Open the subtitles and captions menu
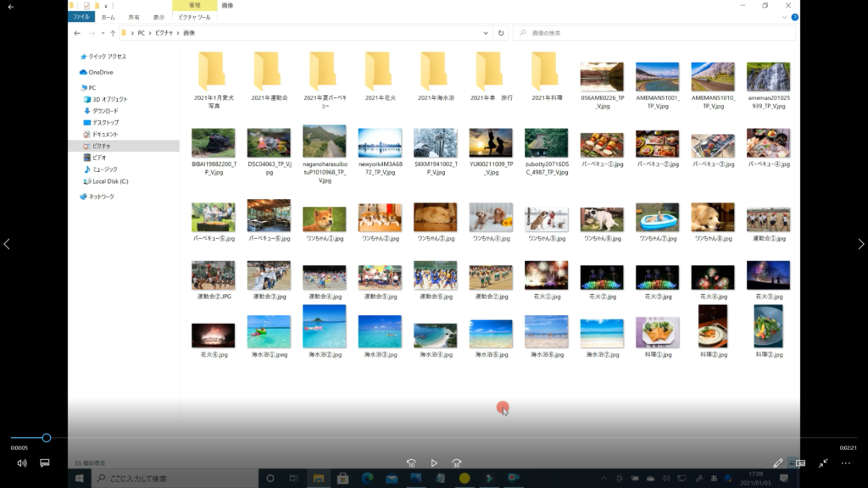 pyautogui.click(x=45, y=463)
